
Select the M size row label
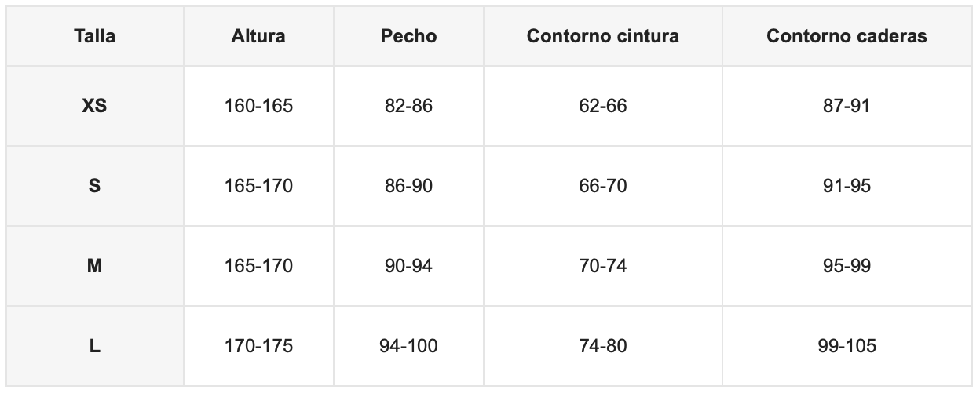pos(94,266)
